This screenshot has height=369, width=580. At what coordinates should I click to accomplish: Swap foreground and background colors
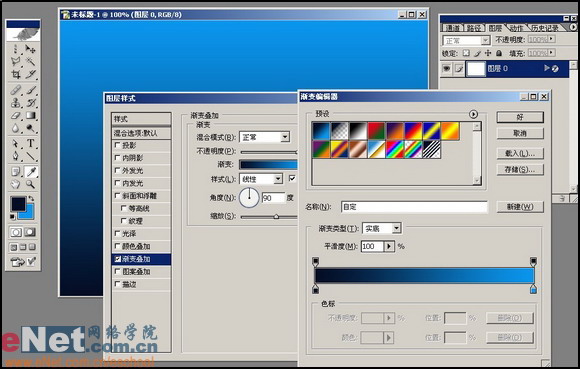[x=31, y=199]
